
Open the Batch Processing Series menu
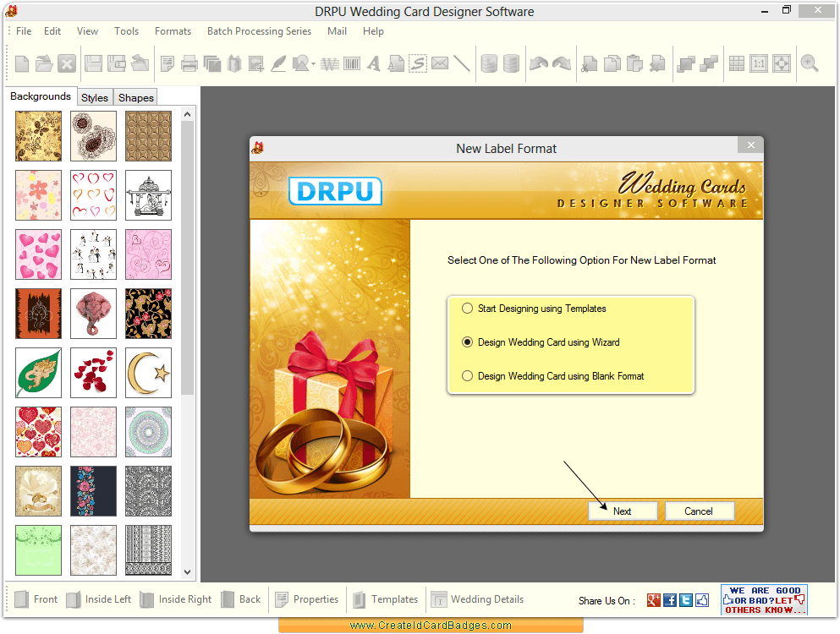coord(260,31)
